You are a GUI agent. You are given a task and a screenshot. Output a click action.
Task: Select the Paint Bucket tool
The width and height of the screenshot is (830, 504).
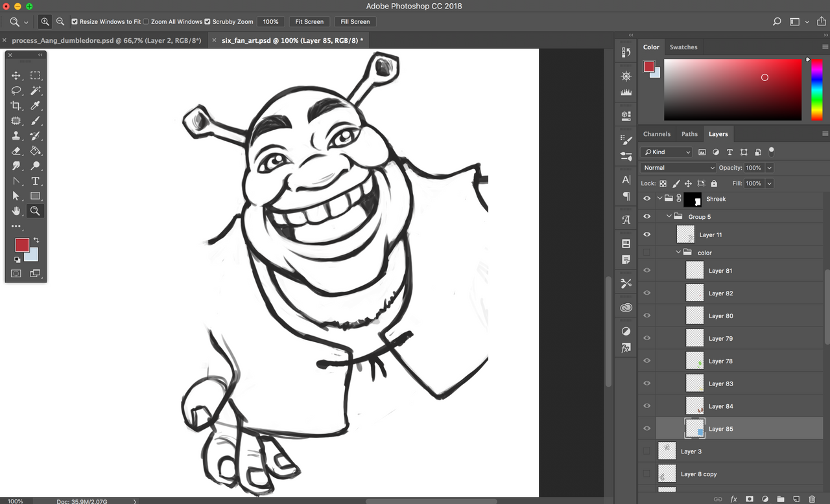coord(35,151)
